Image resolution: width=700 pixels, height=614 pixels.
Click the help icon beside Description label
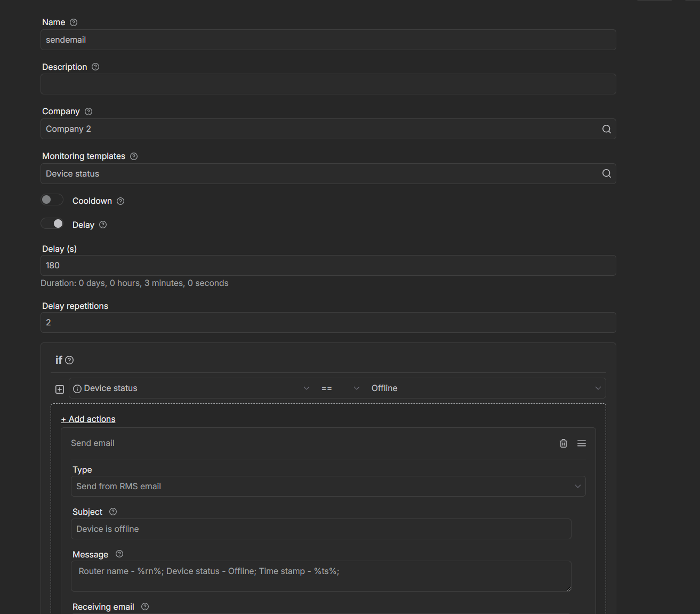(95, 67)
